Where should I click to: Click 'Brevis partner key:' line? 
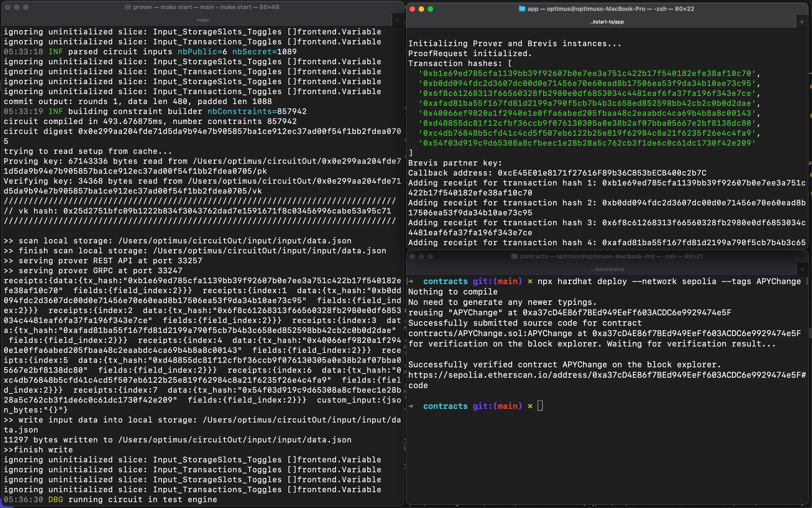455,163
